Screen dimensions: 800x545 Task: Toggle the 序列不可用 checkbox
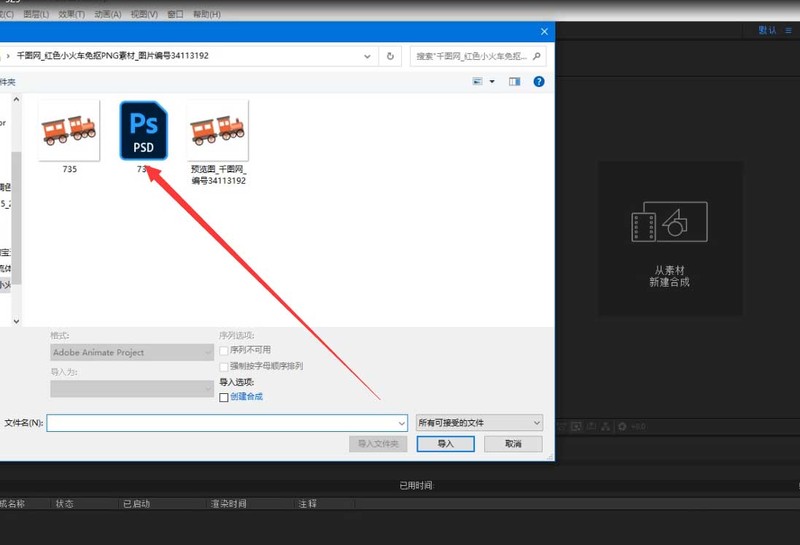[x=223, y=351]
